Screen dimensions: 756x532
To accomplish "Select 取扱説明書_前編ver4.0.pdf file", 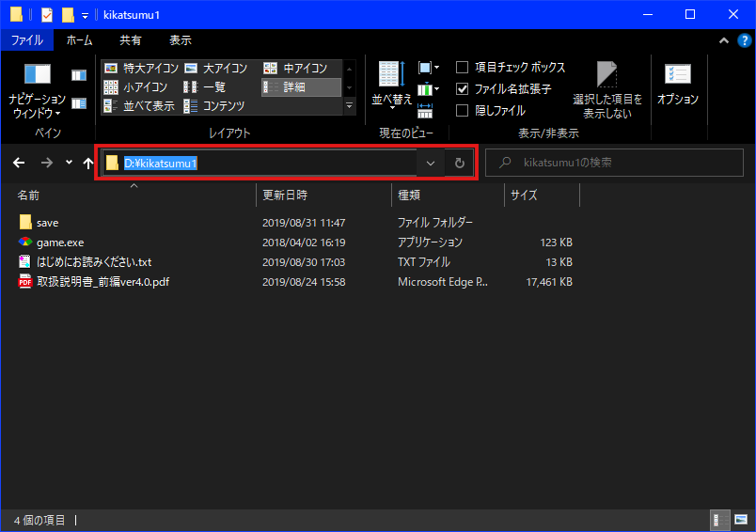I will (102, 282).
